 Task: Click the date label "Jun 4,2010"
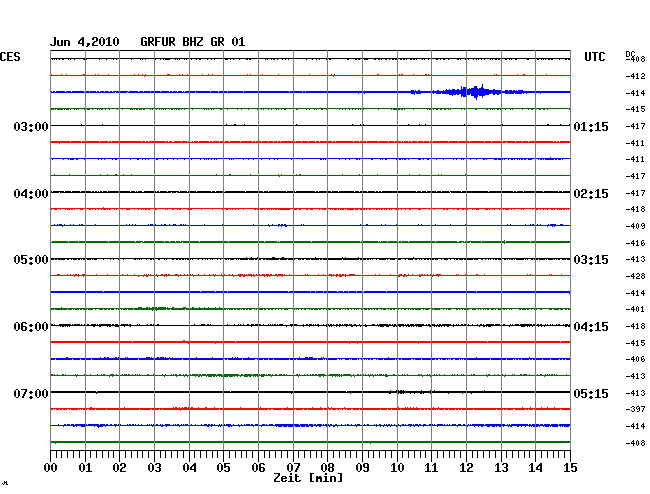[85, 42]
